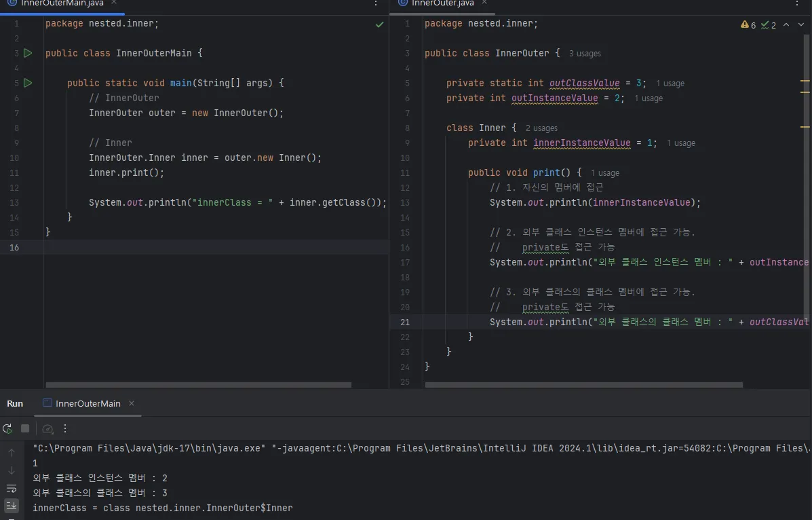This screenshot has width=812, height=520.
Task: Click down stack trace arrow in console
Action: pos(12,470)
